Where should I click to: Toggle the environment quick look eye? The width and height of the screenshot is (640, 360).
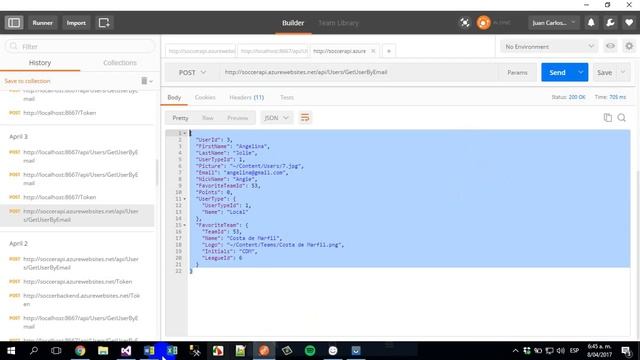[610, 47]
